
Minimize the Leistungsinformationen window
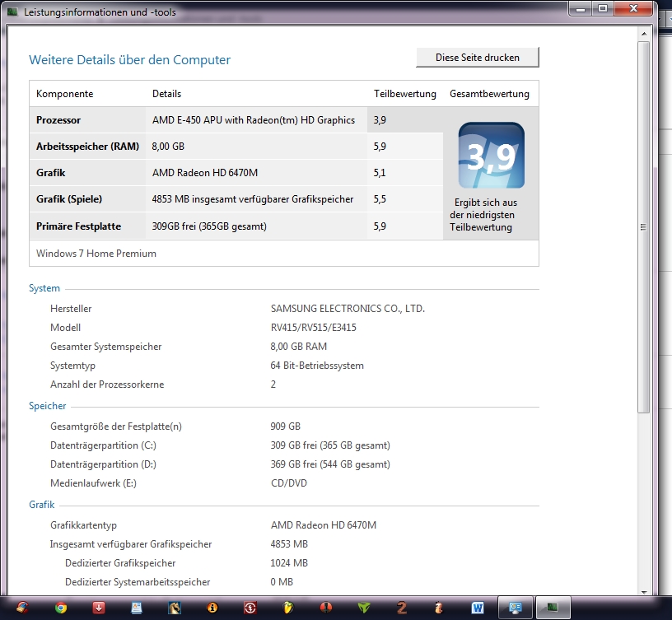581,8
